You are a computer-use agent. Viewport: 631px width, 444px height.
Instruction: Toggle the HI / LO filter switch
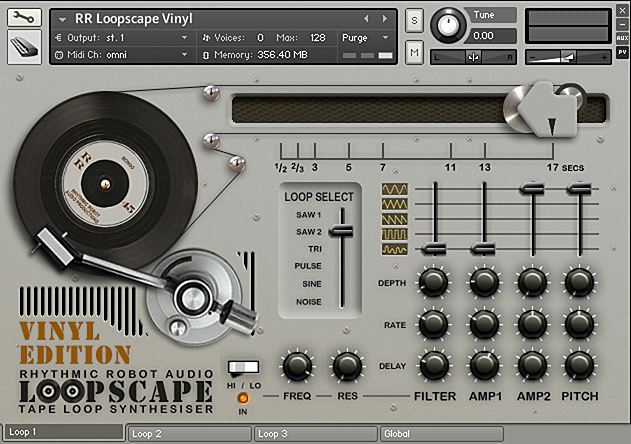coord(243,367)
